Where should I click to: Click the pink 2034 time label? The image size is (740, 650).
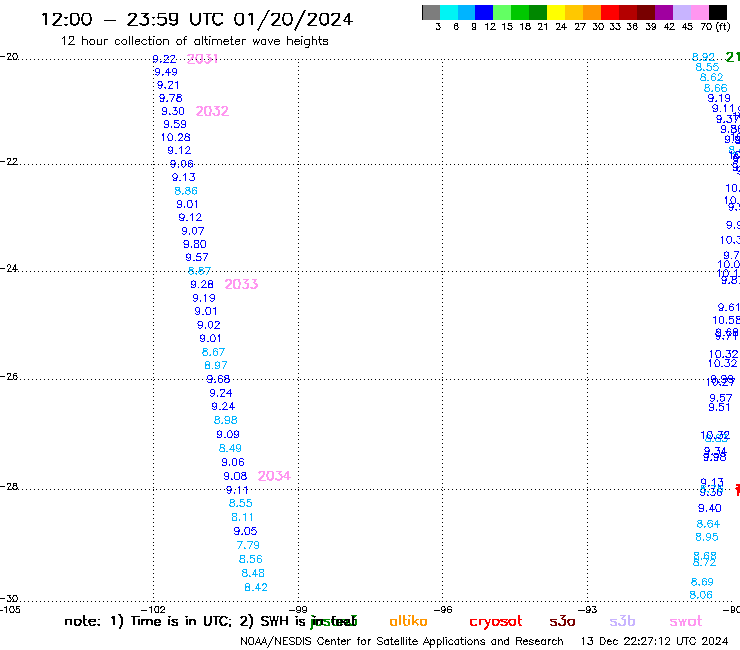(x=274, y=476)
